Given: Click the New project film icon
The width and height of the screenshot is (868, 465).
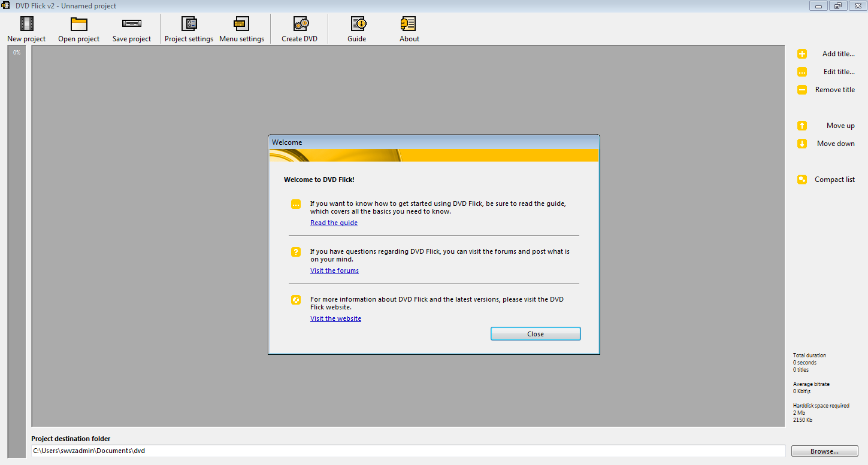Looking at the screenshot, I should 26,24.
